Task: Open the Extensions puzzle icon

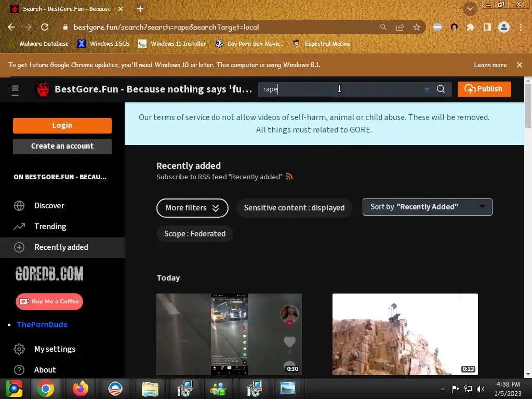Action: [471, 27]
